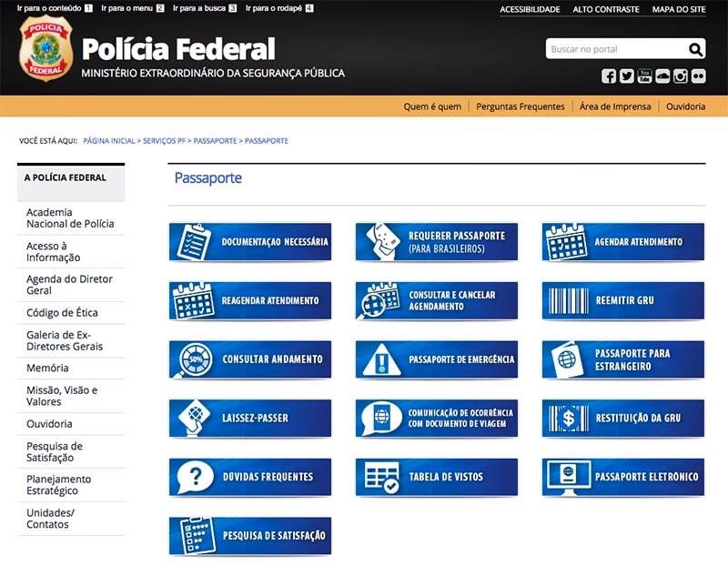Open Tabela de Vistos with checkmark icon

point(437,477)
